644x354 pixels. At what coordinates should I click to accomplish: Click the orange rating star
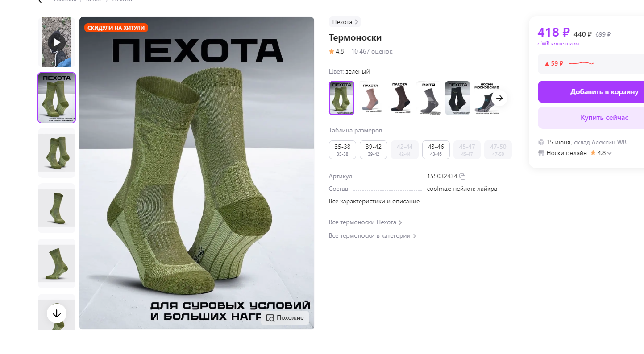(332, 51)
